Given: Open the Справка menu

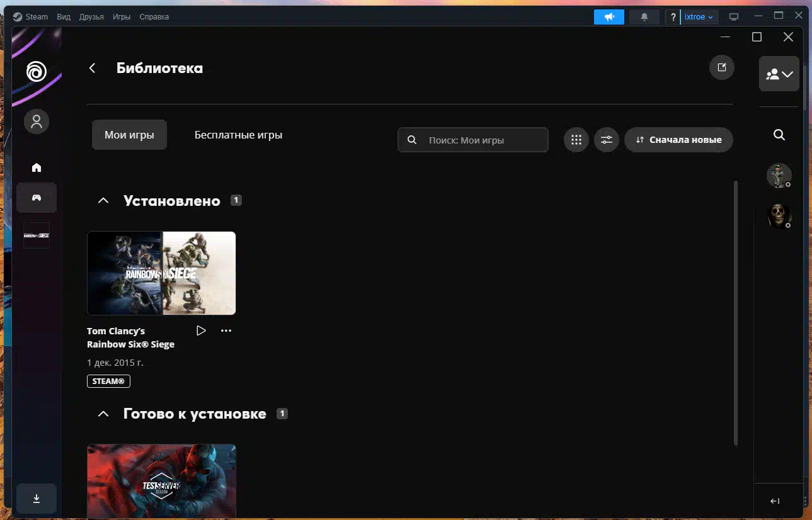Looking at the screenshot, I should pos(154,17).
